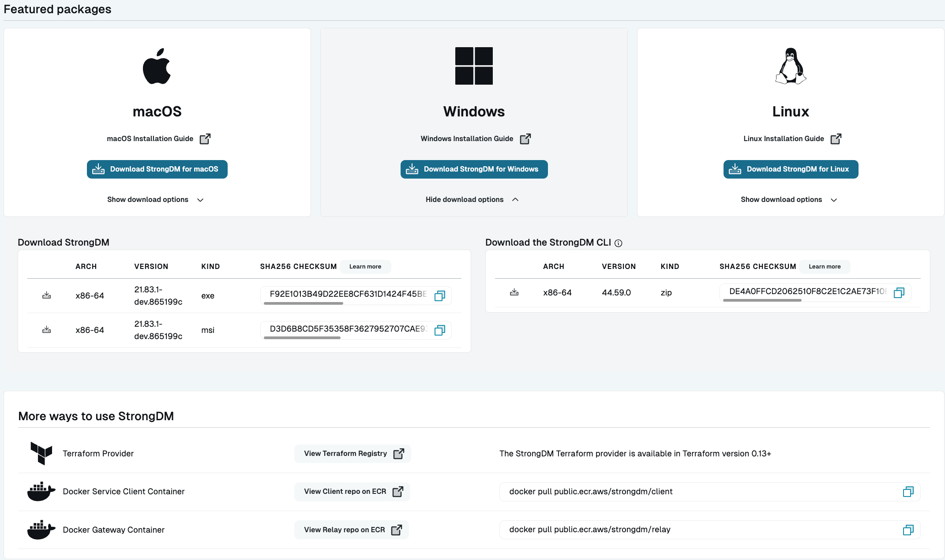Click version 44.59.0 in CLI table
Viewport: 945px width, 560px height.
(x=616, y=293)
